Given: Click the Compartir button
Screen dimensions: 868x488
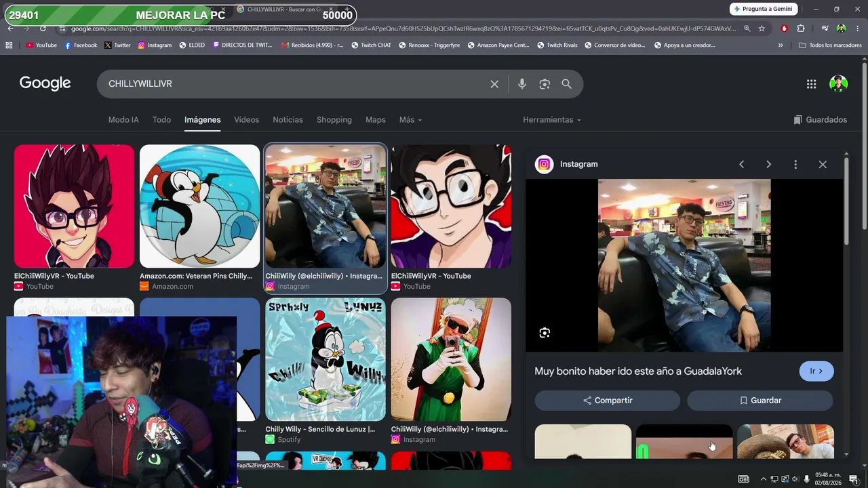Looking at the screenshot, I should click(608, 401).
